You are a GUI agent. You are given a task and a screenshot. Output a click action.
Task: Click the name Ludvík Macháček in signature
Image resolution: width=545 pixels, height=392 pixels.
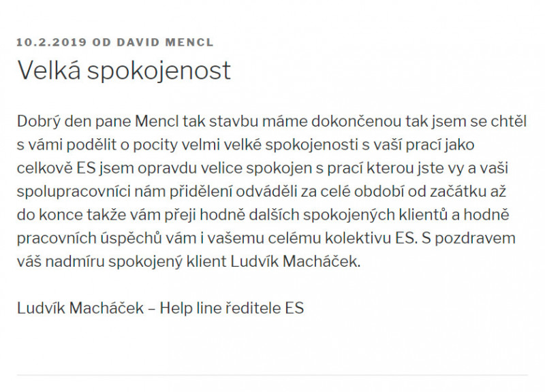click(80, 308)
